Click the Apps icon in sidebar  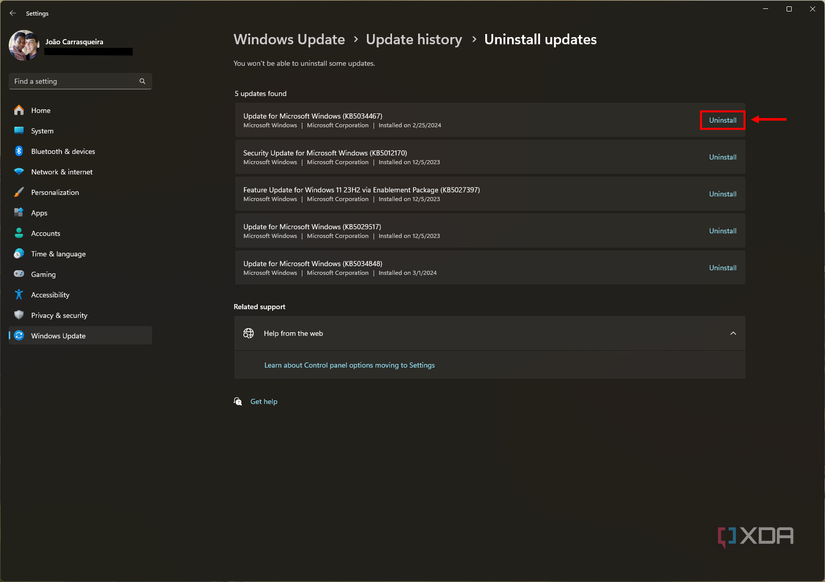point(19,213)
